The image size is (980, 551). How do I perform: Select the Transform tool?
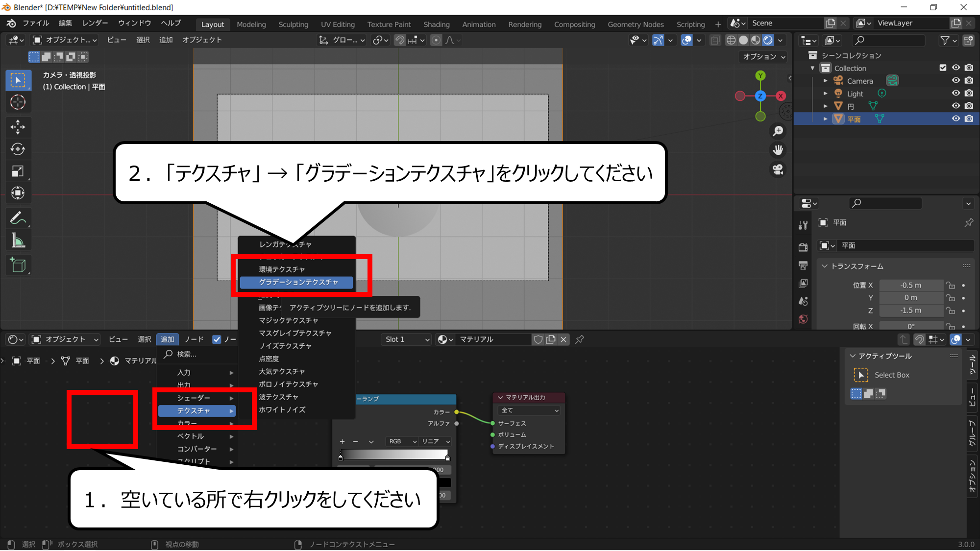[x=18, y=193]
